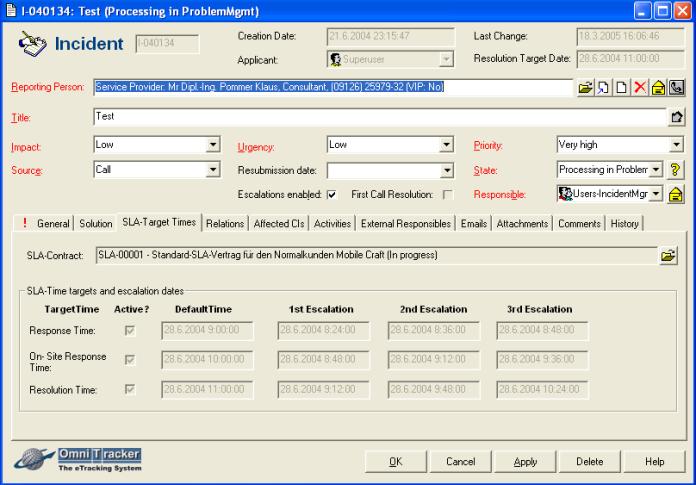Open the Priority dropdown list
696x485 pixels.
674,145
